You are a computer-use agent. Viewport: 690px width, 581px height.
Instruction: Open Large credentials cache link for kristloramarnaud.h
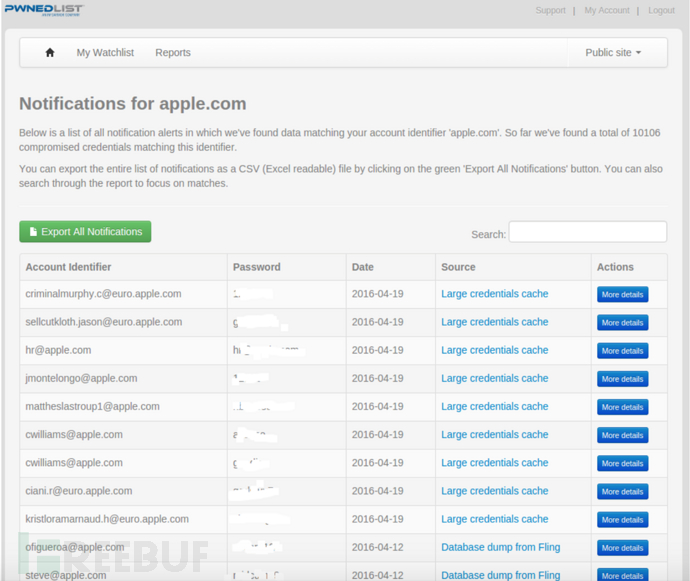point(495,519)
